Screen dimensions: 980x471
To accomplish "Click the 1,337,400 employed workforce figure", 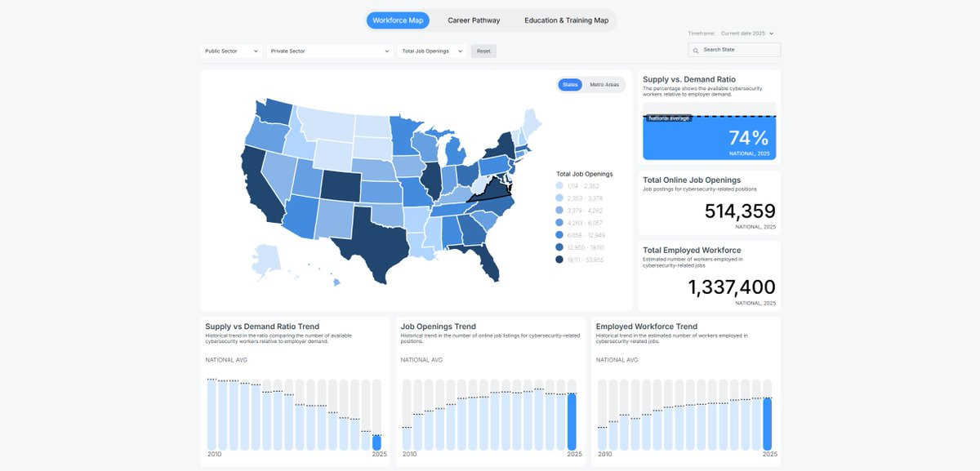I will (732, 287).
